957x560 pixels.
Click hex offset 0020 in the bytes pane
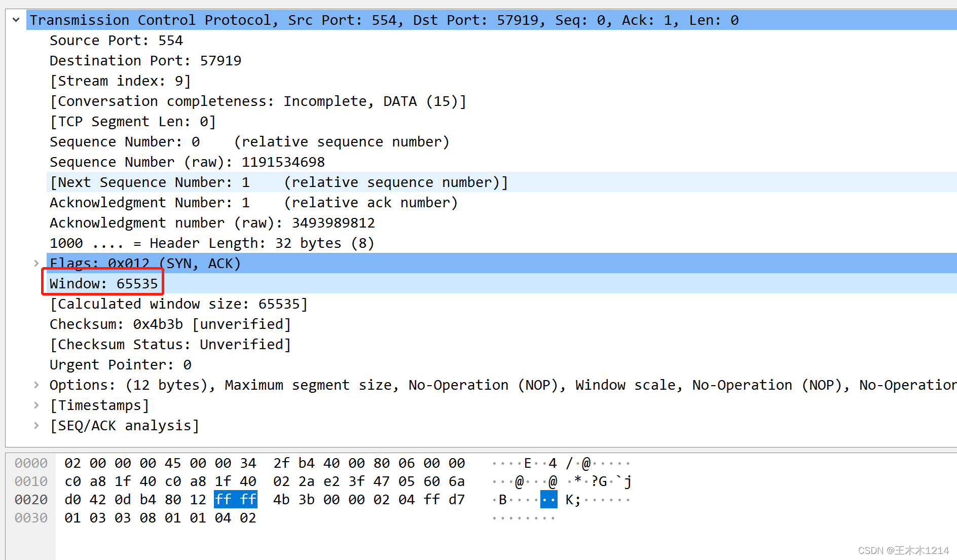(x=31, y=499)
